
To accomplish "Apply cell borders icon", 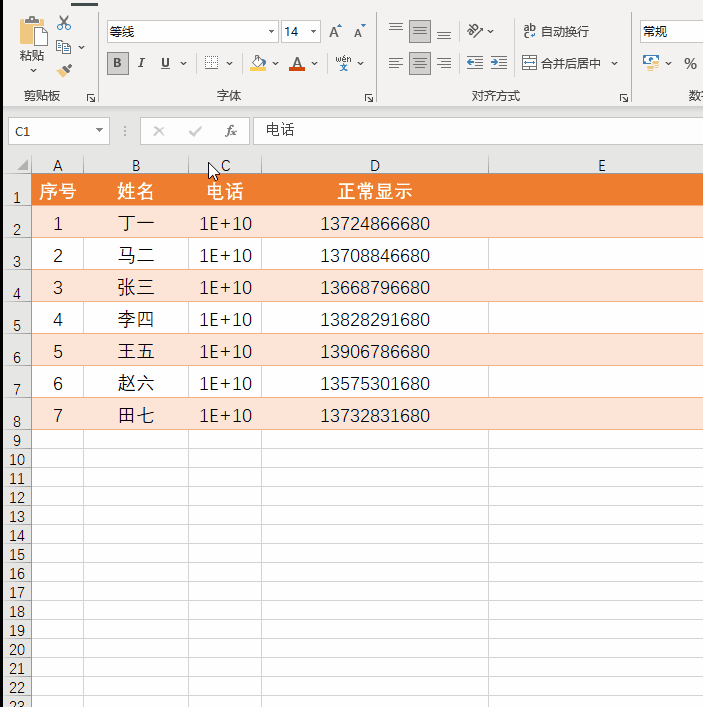I will coord(211,63).
